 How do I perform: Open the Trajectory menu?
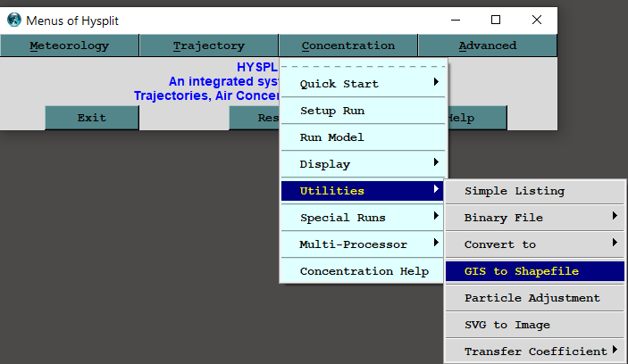209,45
